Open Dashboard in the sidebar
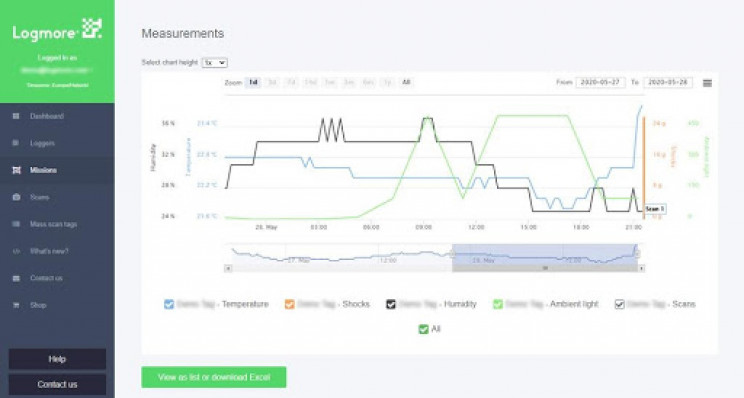The width and height of the screenshot is (744, 398). click(57, 116)
